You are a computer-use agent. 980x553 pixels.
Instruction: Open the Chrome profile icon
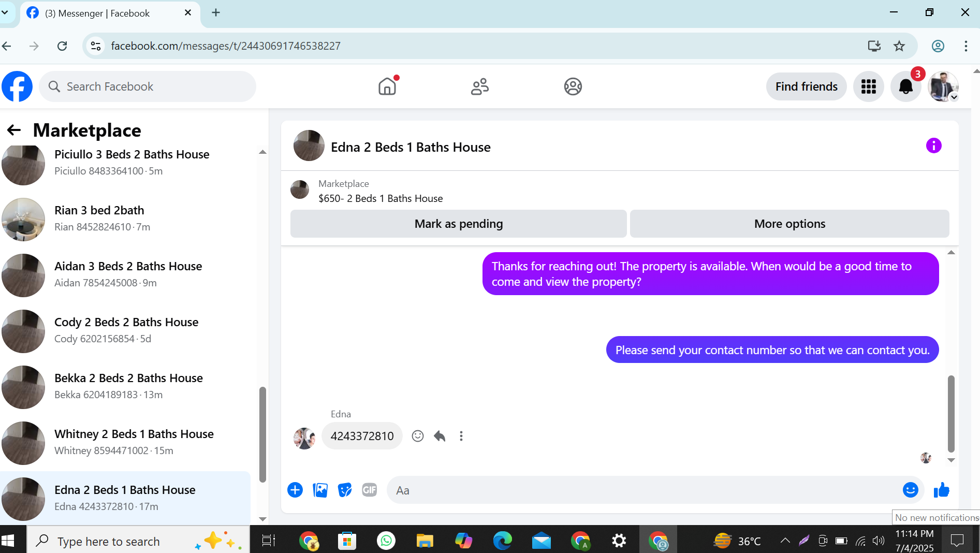tap(938, 46)
